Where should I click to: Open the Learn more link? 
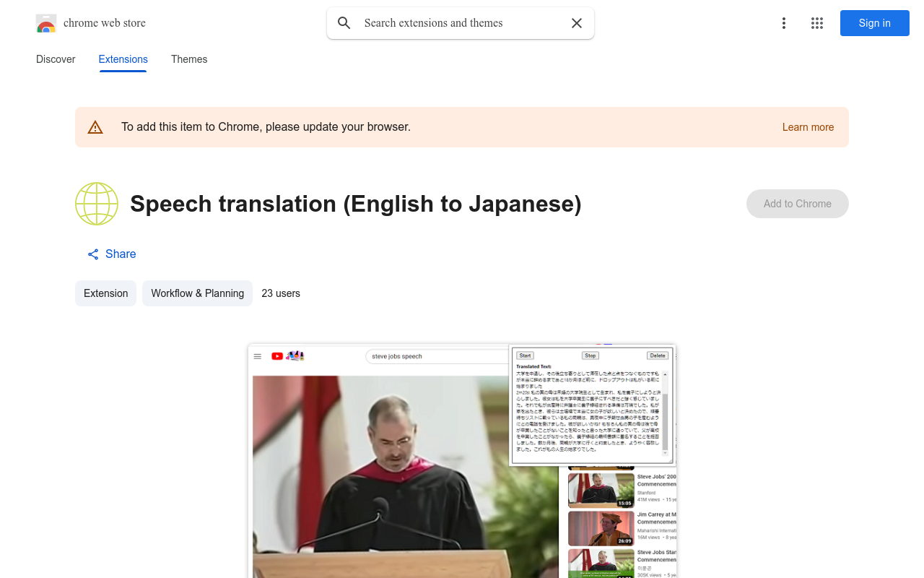tap(808, 127)
